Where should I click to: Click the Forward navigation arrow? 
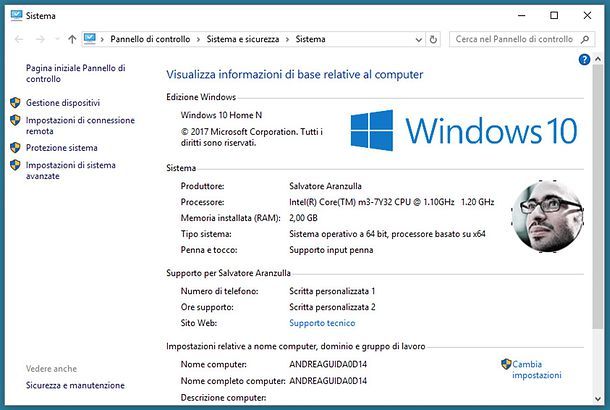coord(40,39)
